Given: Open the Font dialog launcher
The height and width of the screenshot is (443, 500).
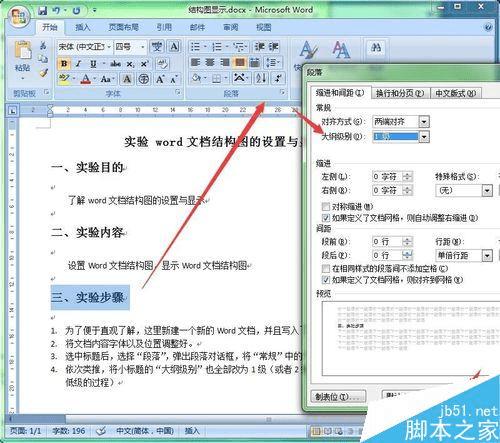Looking at the screenshot, I should (x=178, y=92).
